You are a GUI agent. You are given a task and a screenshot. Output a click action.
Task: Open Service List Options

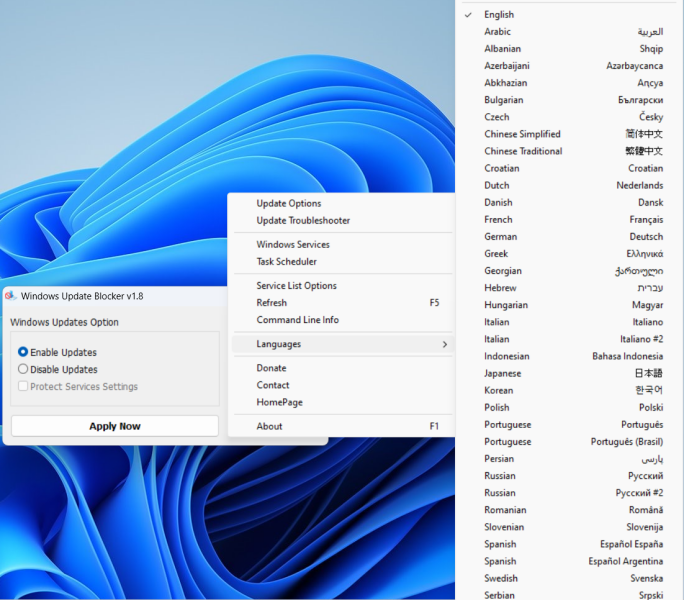[x=342, y=285]
